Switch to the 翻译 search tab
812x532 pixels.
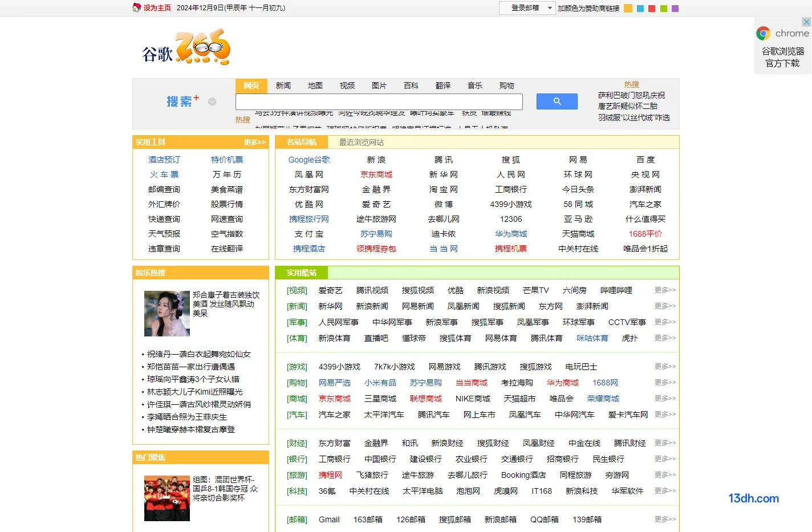click(443, 86)
